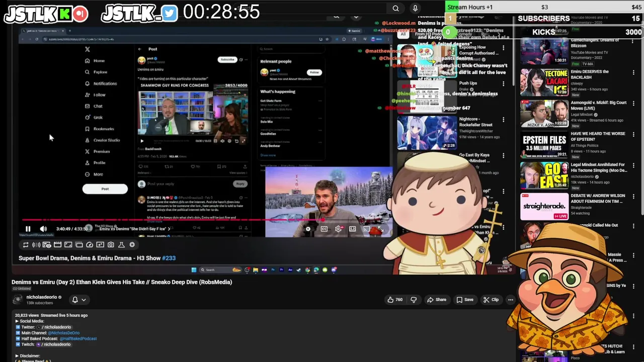This screenshot has height=362, width=644.
Task: Mute the YouTube player volume
Action: (x=43, y=229)
